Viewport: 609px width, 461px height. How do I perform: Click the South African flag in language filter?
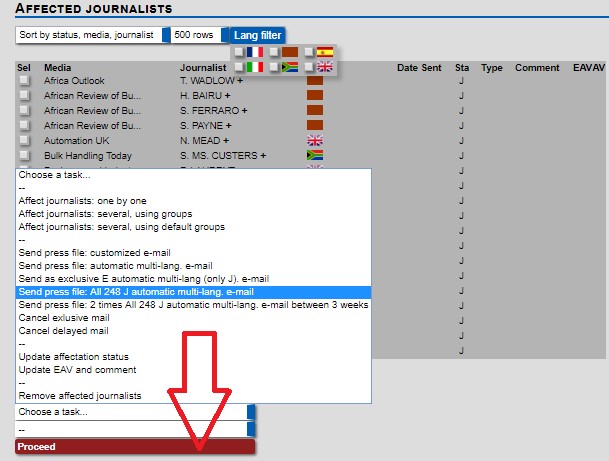click(x=290, y=67)
